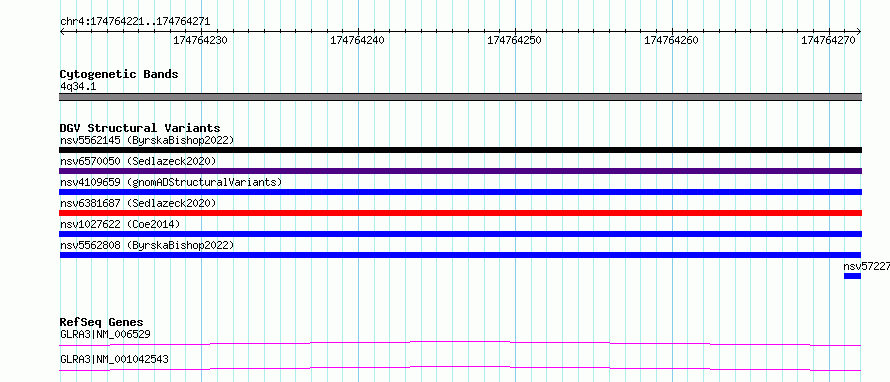The image size is (890, 382).
Task: Click ruler position 174764240
Action: (358, 40)
